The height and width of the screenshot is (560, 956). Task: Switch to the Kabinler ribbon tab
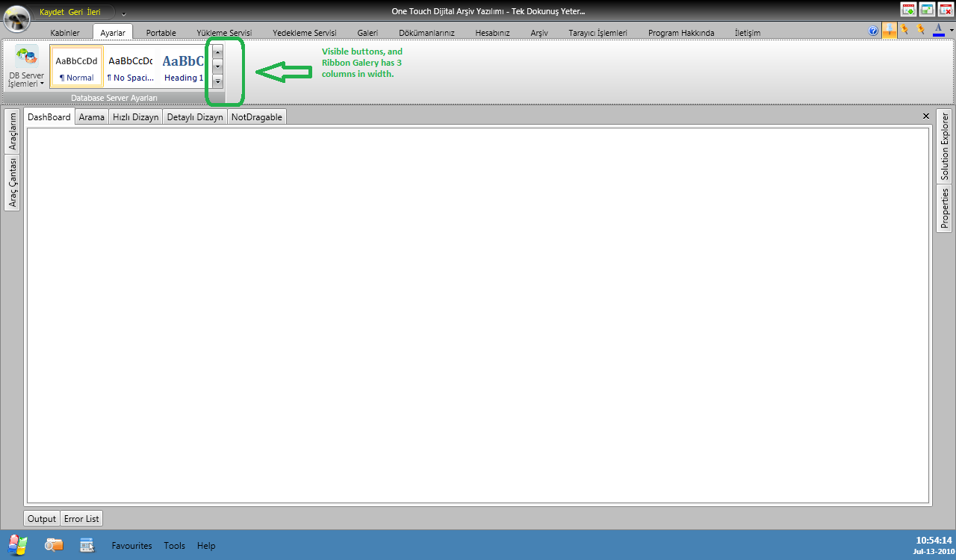click(x=65, y=33)
